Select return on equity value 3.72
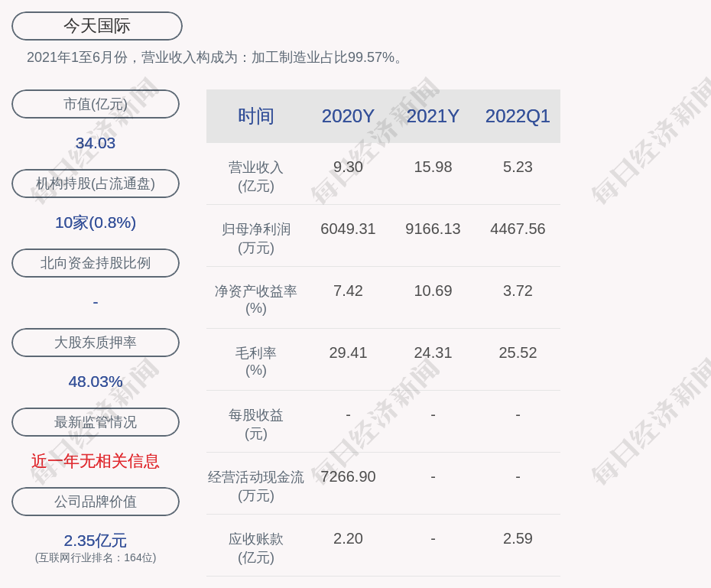 [x=518, y=291]
